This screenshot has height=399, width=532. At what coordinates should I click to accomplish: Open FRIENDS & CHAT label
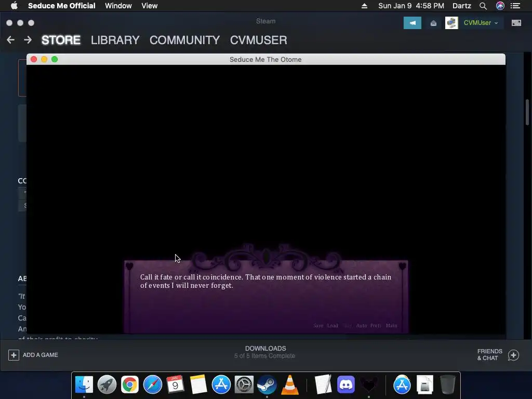click(489, 354)
